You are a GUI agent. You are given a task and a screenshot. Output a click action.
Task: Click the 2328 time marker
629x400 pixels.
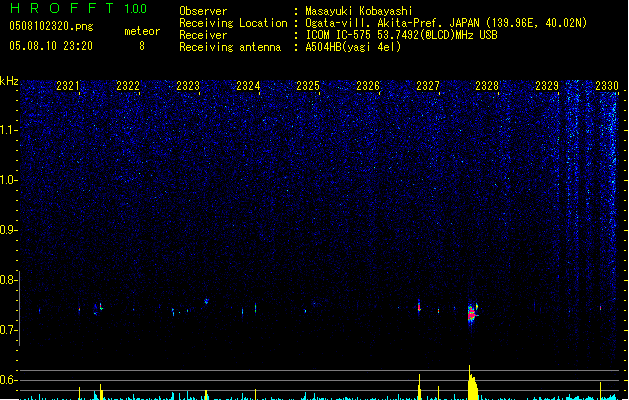pos(487,86)
